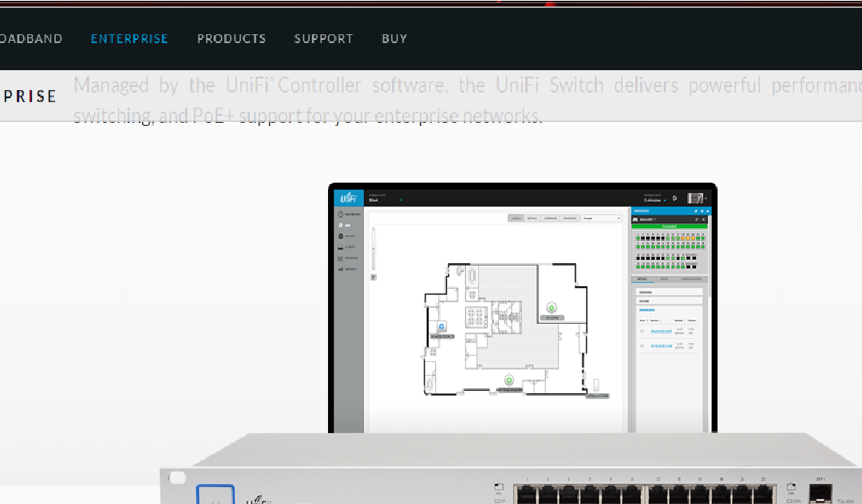
Task: Open the ENTERPRISE navigation menu
Action: coord(129,38)
